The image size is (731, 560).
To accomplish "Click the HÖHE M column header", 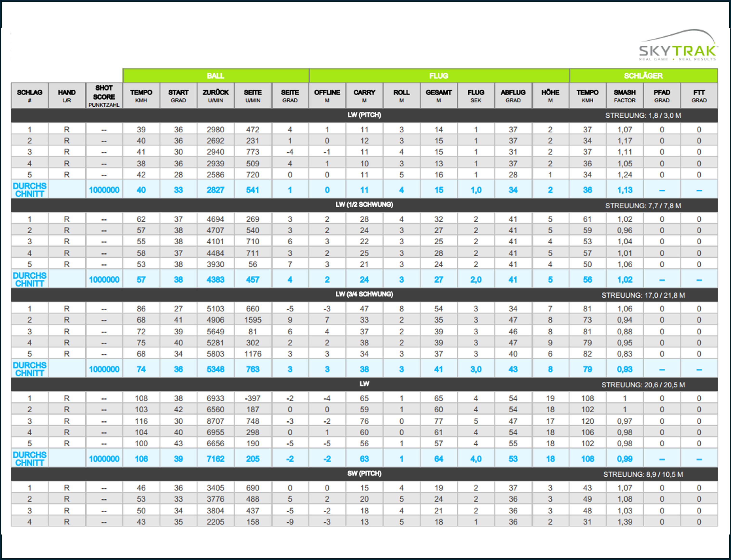I will click(x=550, y=96).
